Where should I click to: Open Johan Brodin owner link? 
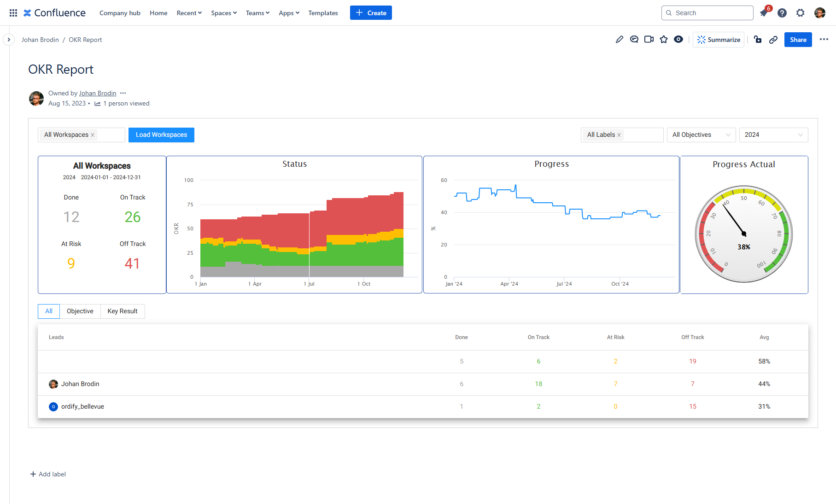(98, 93)
